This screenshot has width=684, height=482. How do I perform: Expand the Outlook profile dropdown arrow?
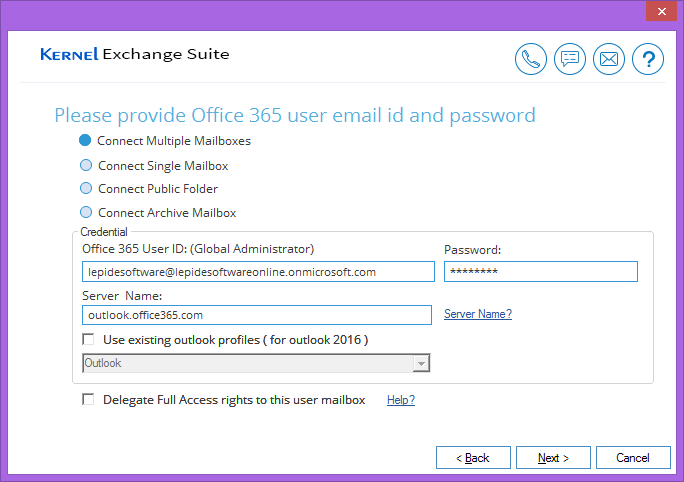421,363
